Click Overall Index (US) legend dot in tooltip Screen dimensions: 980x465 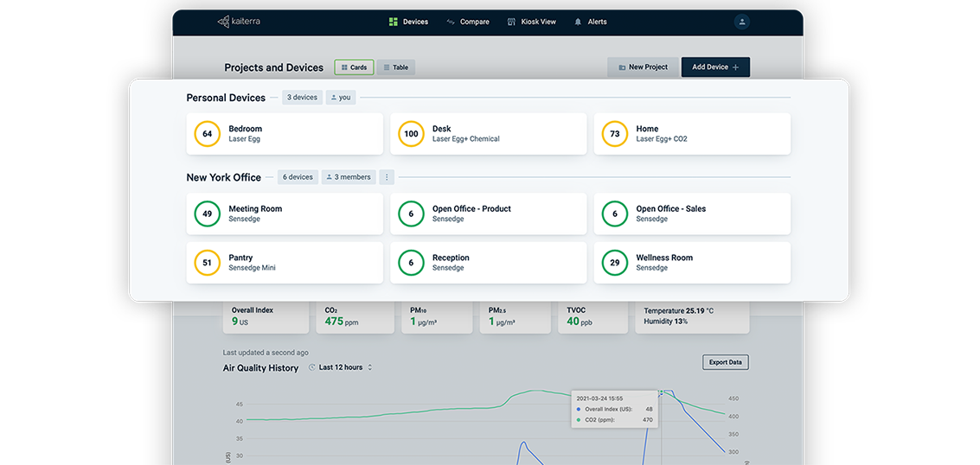579,409
